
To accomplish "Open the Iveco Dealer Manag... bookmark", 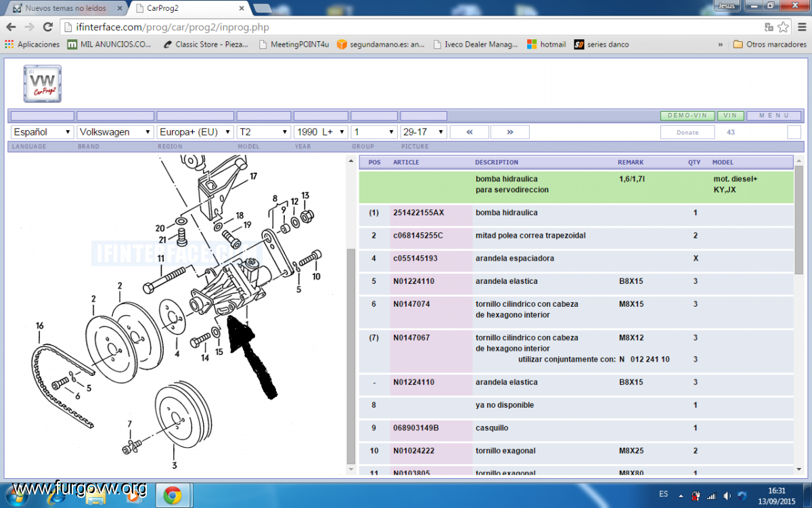I will click(476, 44).
